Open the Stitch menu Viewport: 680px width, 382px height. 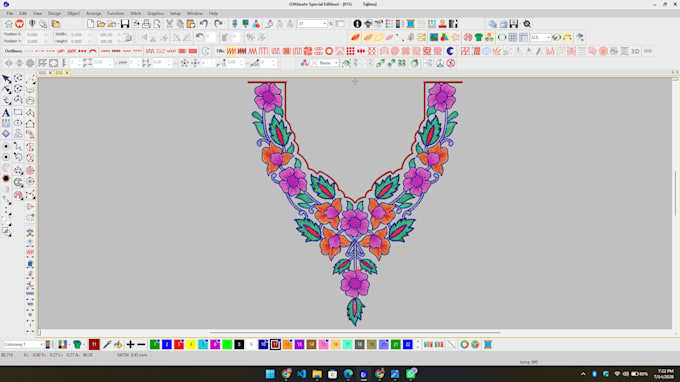[x=136, y=13]
